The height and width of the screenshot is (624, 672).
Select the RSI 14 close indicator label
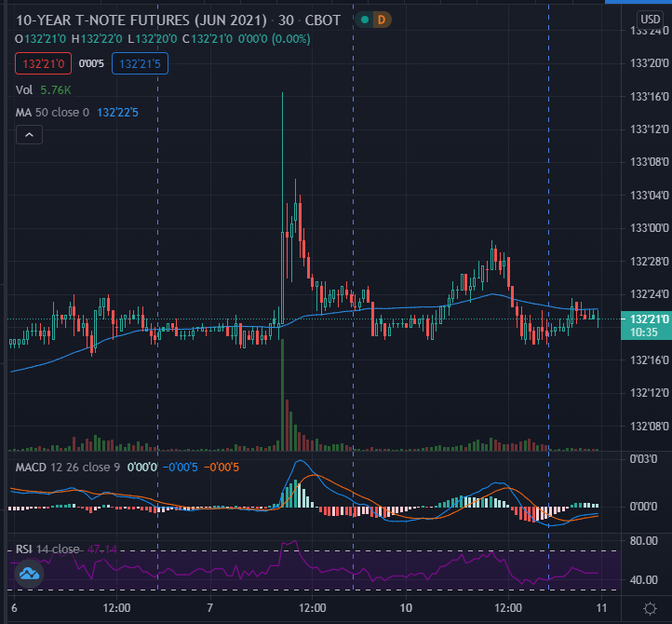(x=47, y=549)
